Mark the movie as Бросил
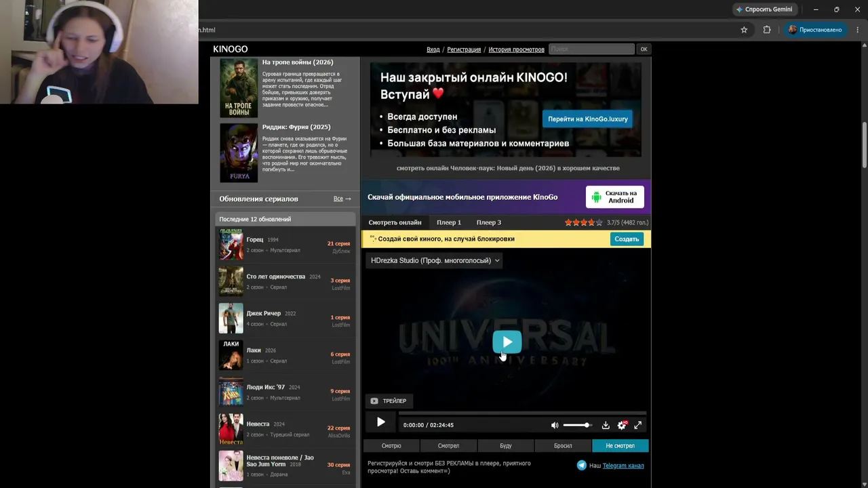The image size is (868, 488). tap(563, 445)
